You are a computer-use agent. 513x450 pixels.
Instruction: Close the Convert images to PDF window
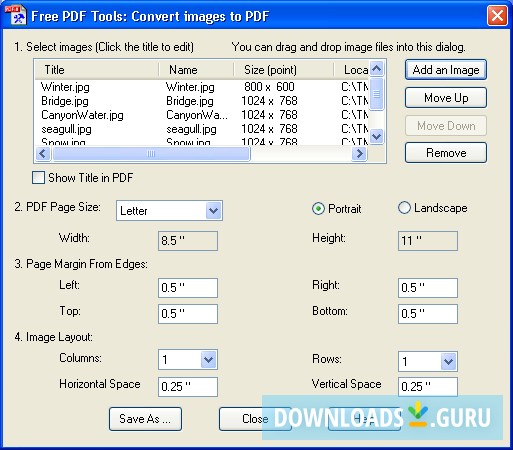[497, 16]
